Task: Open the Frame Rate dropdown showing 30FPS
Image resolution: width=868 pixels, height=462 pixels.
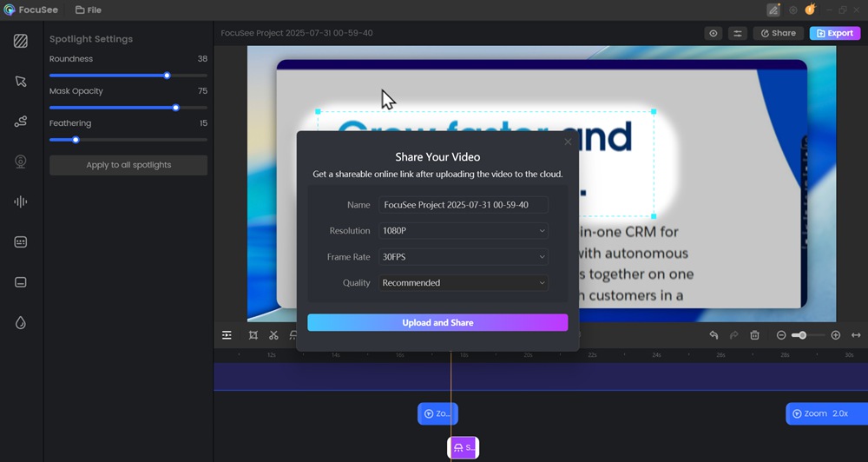Action: click(x=464, y=257)
